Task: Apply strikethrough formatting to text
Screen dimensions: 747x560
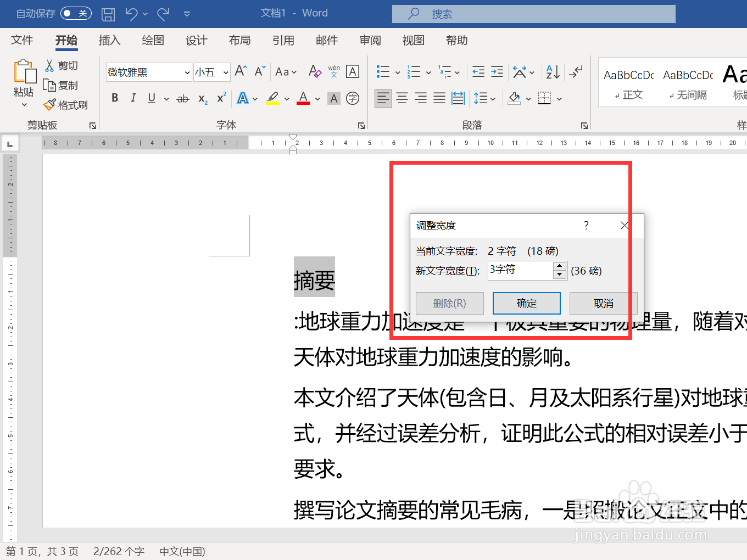Action: (x=183, y=98)
